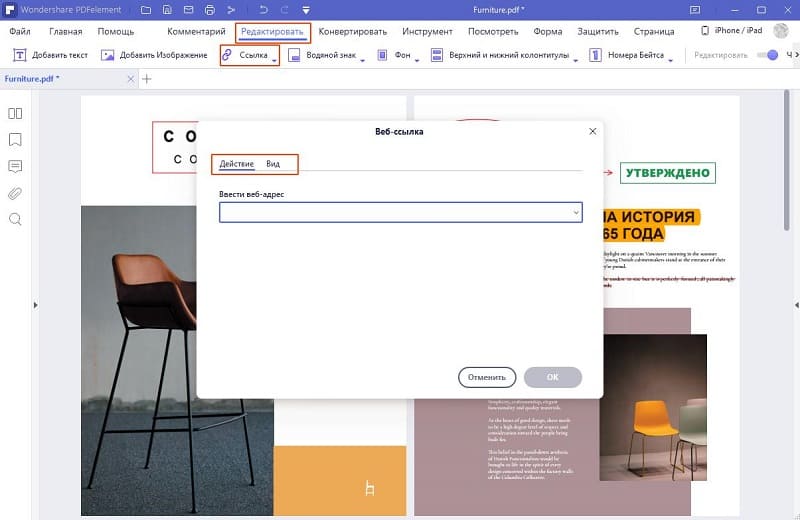Click the undo arrow icon

264,10
